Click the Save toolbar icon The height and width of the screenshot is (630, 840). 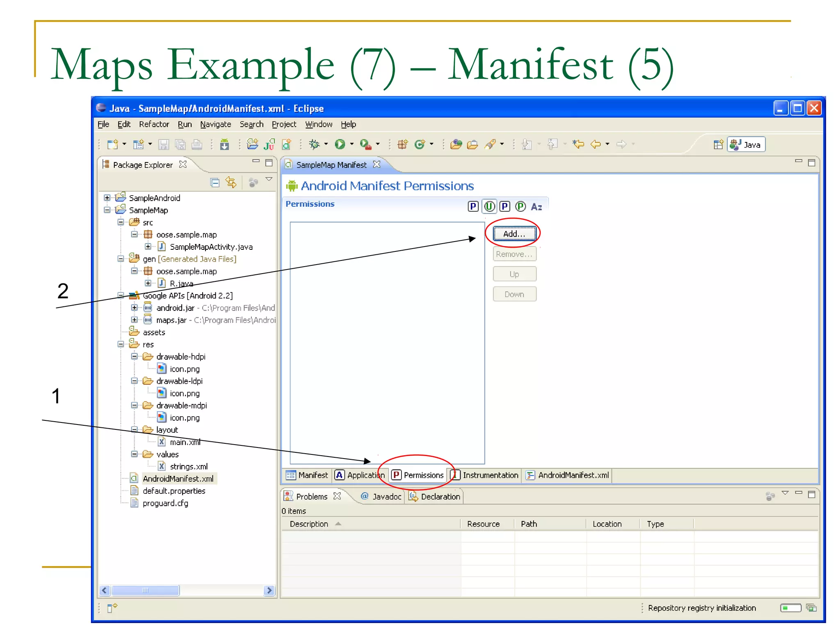pos(164,144)
